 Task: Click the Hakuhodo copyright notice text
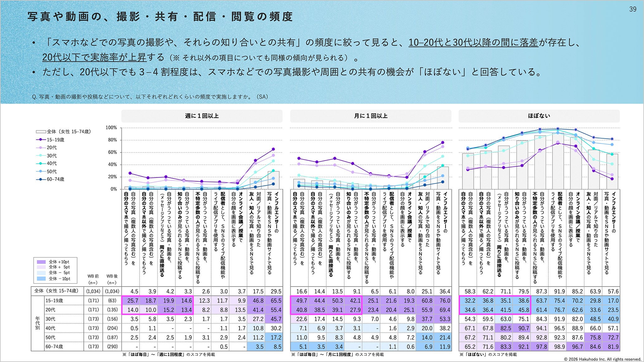[602, 359]
